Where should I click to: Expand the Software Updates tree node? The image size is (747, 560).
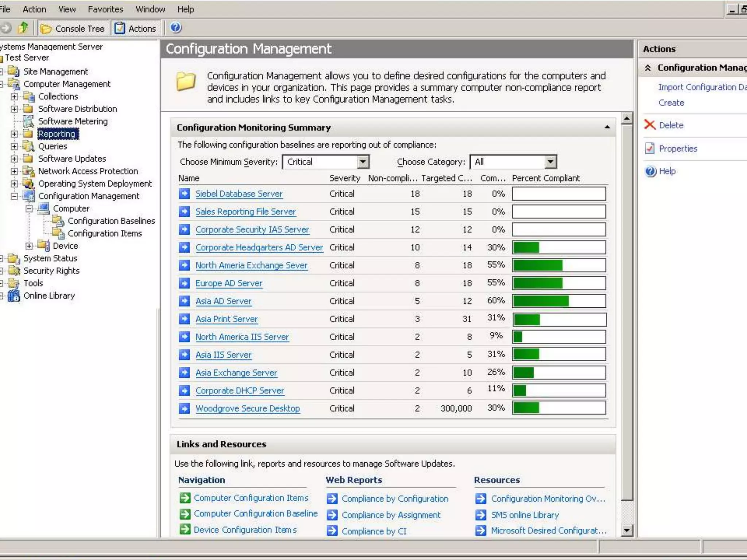coord(14,159)
